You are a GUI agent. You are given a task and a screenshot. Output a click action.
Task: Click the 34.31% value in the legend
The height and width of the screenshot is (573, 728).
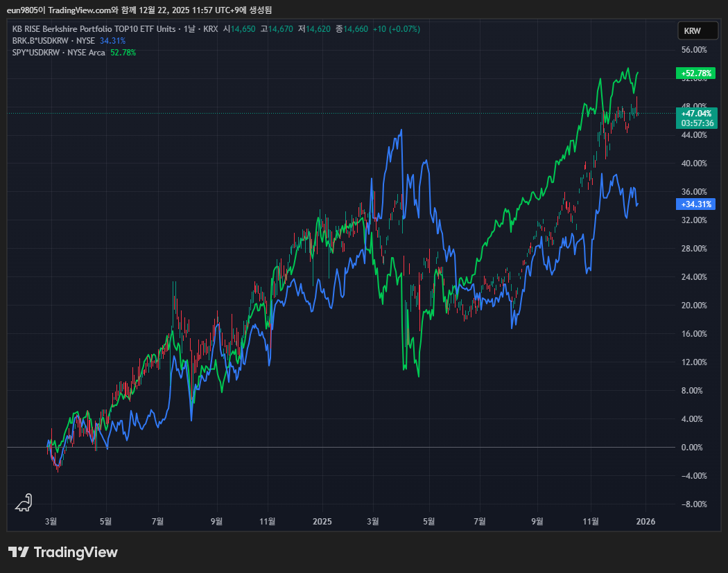click(x=113, y=41)
